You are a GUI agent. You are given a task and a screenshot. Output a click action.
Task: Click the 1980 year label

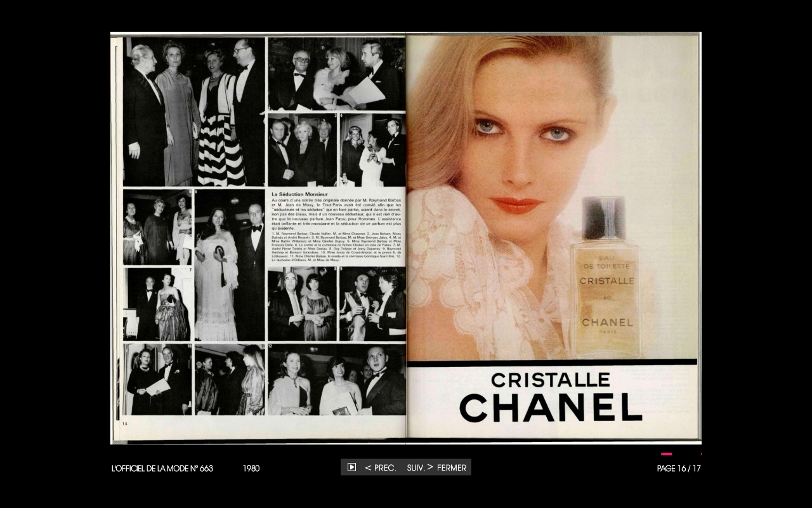click(251, 469)
